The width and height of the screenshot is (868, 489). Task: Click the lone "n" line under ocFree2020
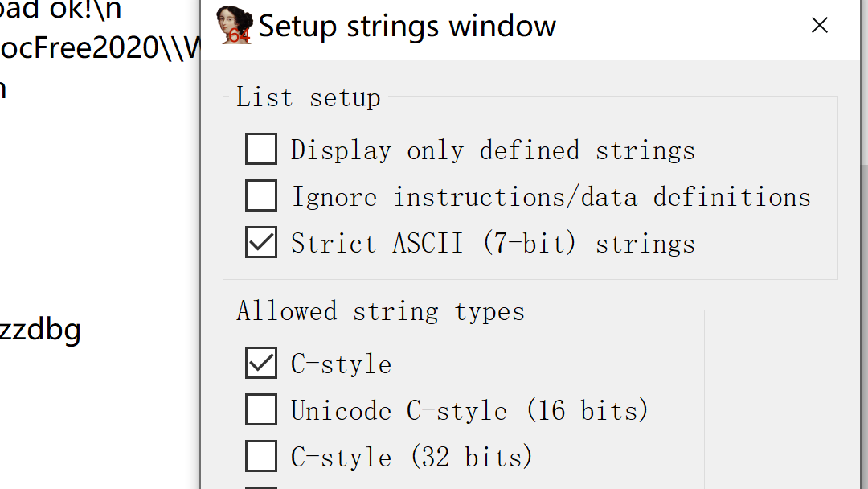(x=3, y=87)
